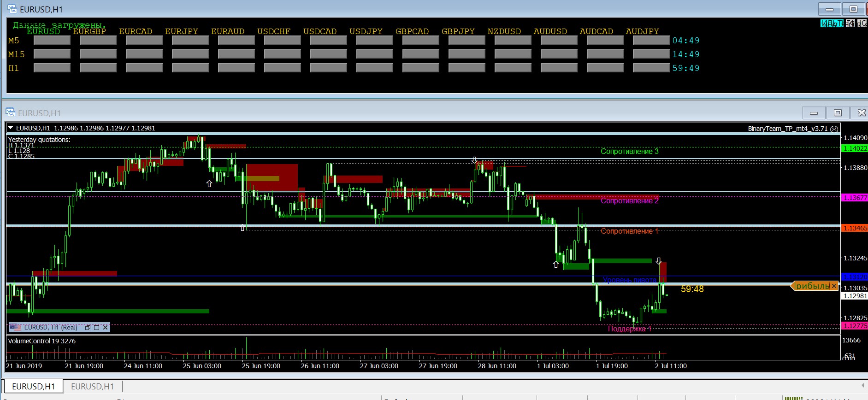868x400 pixels.
Task: Restore the EURUSD, H1 (Real) mini panel
Action: pyautogui.click(x=88, y=327)
